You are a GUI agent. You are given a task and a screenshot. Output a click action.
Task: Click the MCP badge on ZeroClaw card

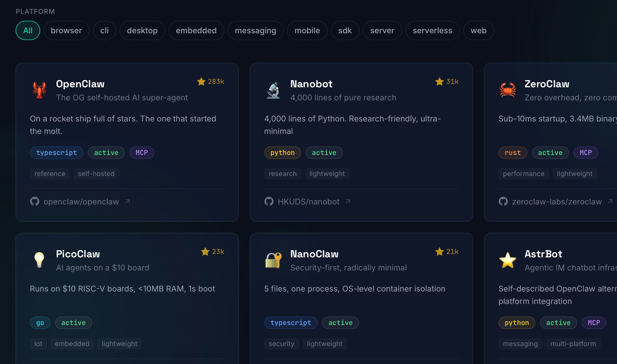585,153
